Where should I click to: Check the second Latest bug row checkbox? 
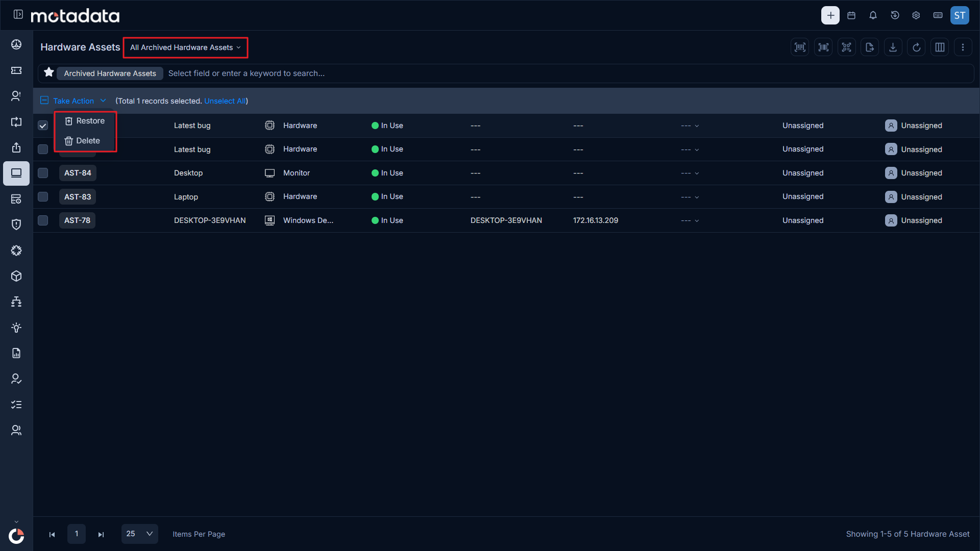pos(43,149)
